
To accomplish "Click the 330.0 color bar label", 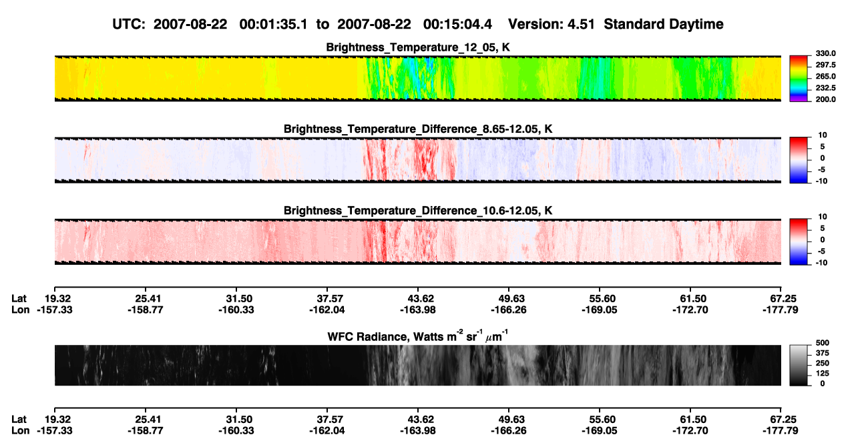I will [826, 53].
